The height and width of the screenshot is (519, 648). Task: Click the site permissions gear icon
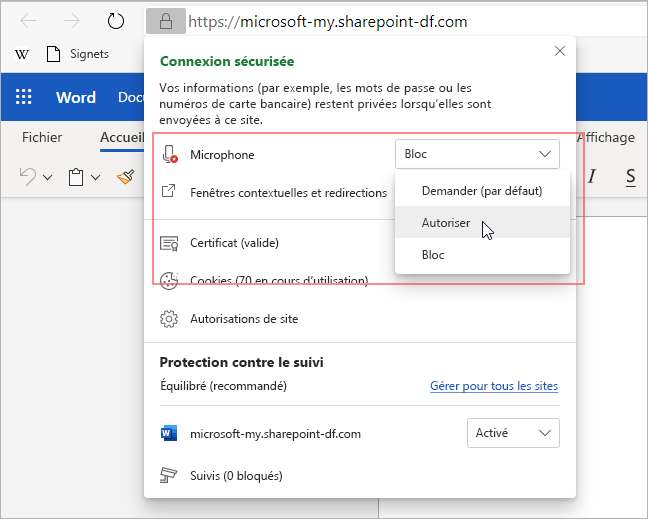point(169,319)
